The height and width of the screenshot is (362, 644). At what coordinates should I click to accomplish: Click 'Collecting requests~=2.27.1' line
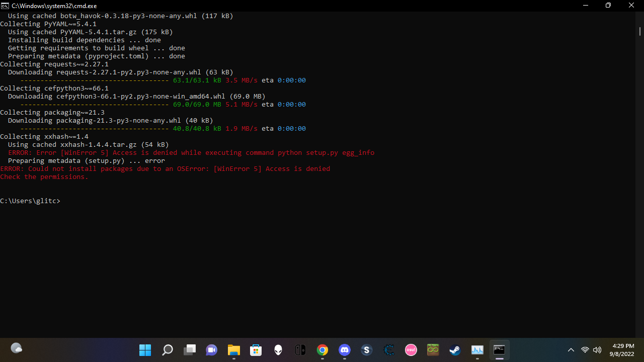[x=54, y=64]
